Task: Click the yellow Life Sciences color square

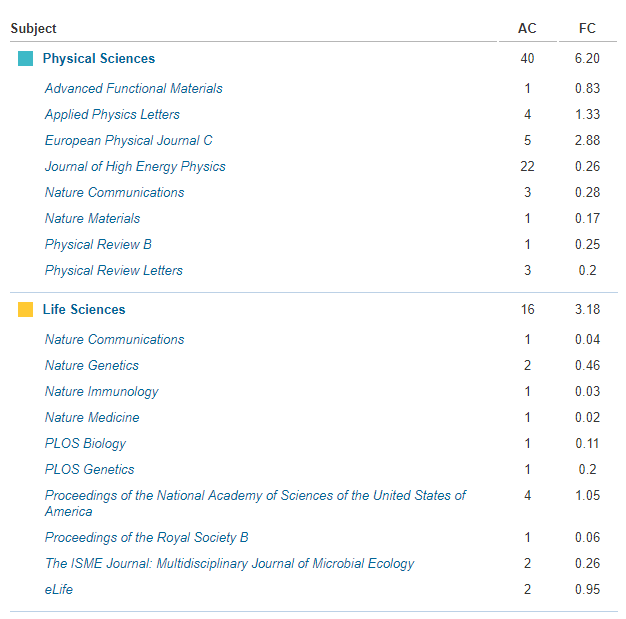Action: (26, 310)
